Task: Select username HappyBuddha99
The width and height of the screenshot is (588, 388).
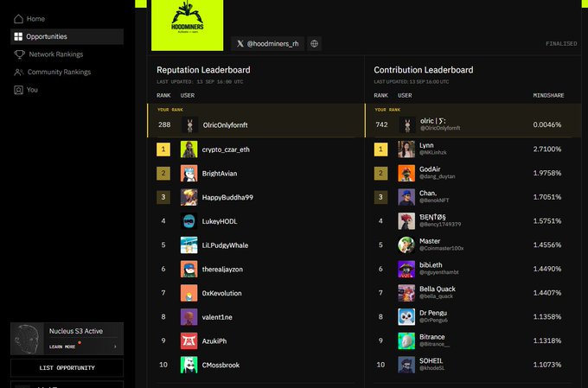Action: (x=227, y=198)
